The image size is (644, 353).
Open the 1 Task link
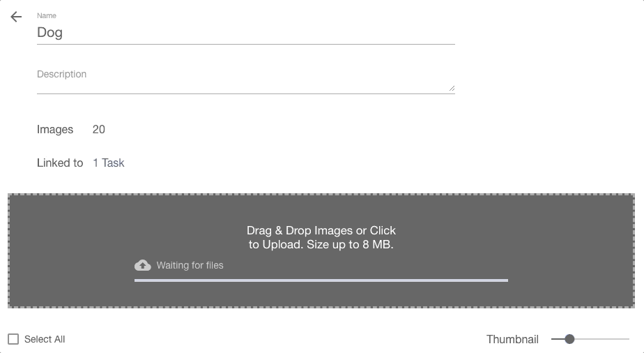109,163
